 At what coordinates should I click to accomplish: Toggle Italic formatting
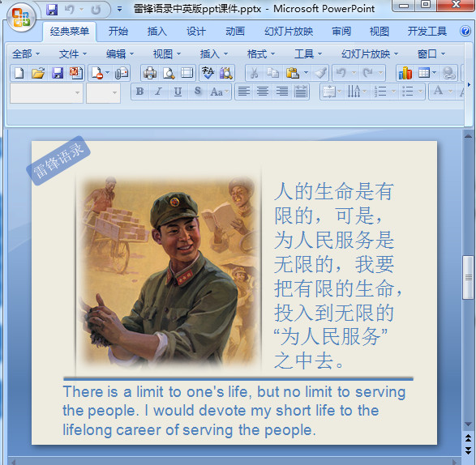coord(158,92)
